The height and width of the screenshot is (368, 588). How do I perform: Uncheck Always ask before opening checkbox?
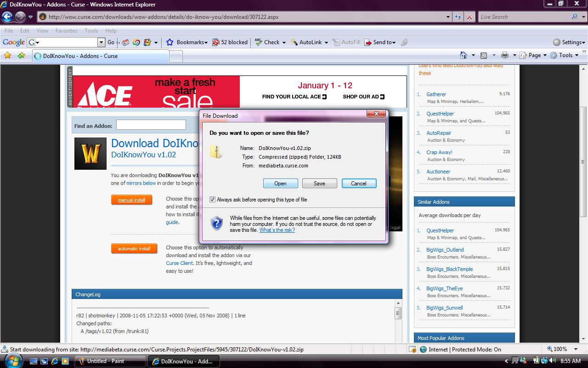(x=212, y=200)
